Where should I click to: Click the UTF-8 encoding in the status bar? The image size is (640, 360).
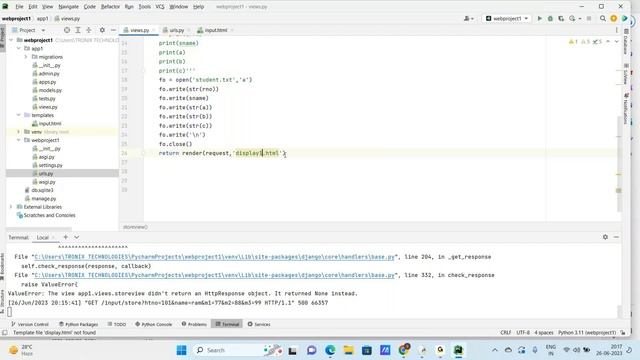point(523,333)
